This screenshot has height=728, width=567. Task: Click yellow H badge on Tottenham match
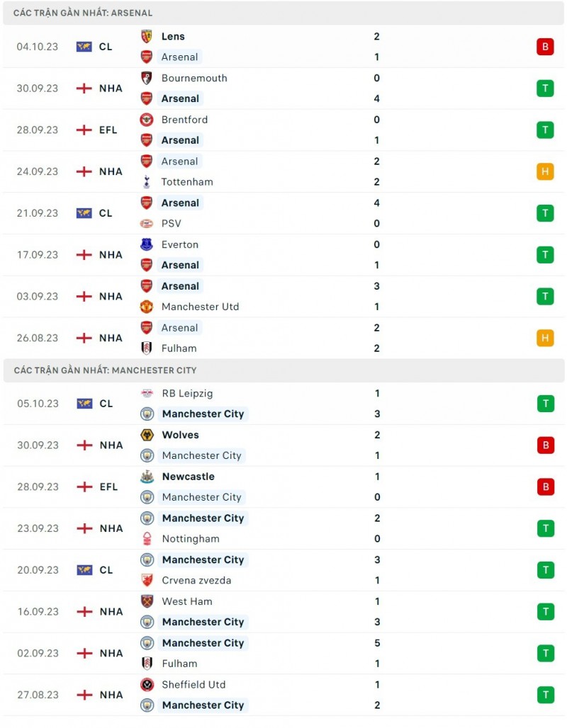pyautogui.click(x=545, y=171)
